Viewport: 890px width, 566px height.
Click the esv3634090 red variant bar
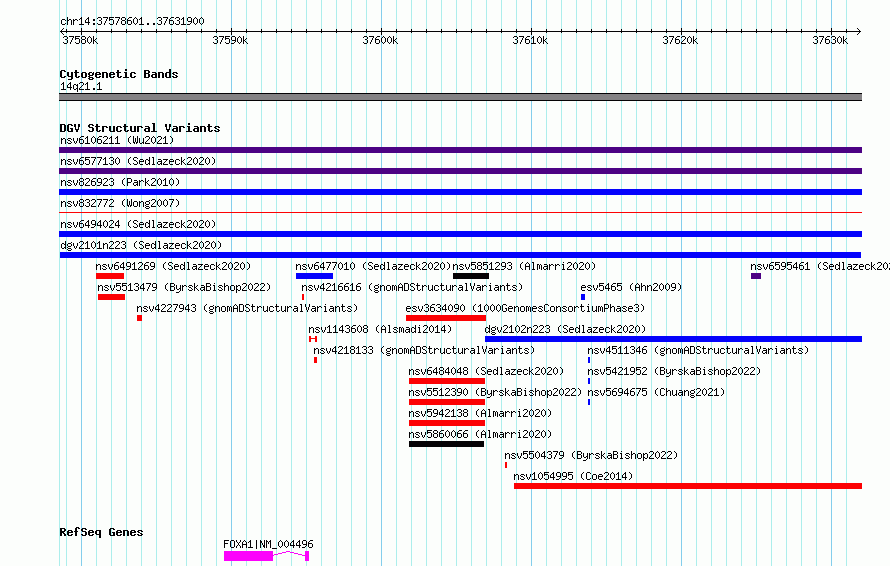pyautogui.click(x=446, y=318)
